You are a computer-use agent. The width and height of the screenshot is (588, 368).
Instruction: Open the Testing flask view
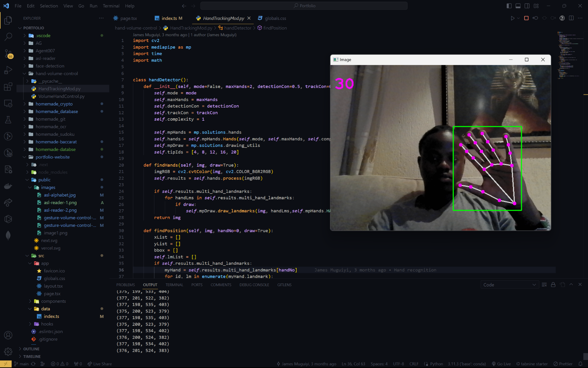tap(8, 120)
